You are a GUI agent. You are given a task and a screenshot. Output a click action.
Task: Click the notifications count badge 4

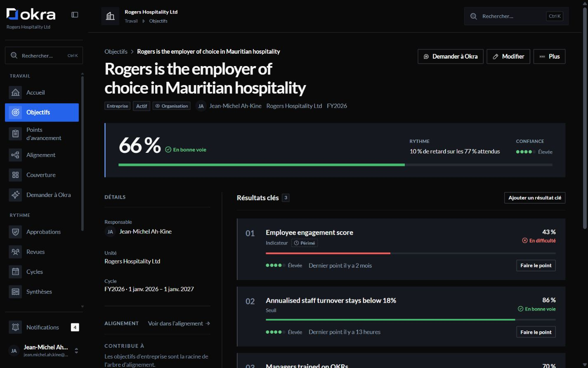[x=75, y=328]
